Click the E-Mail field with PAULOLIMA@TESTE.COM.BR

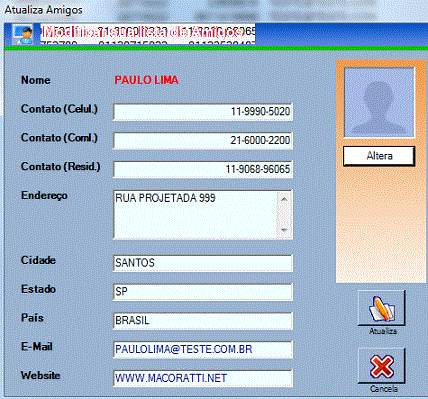(203, 349)
